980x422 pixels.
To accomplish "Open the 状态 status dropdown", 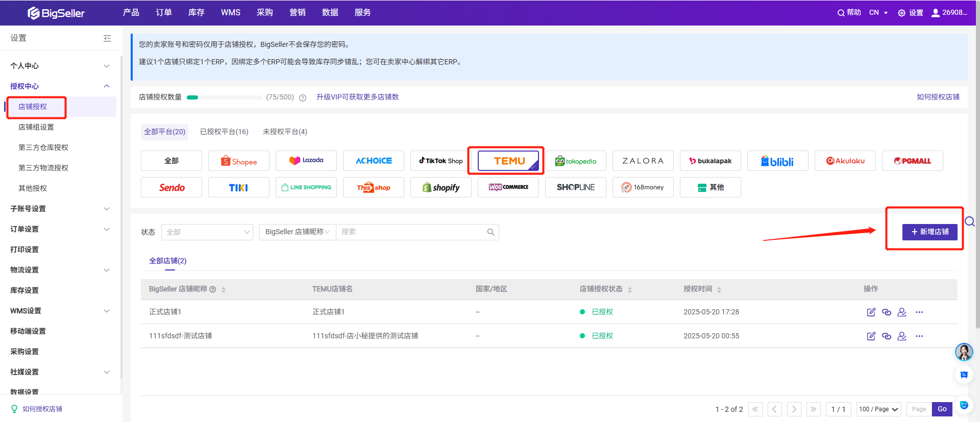I will [207, 232].
